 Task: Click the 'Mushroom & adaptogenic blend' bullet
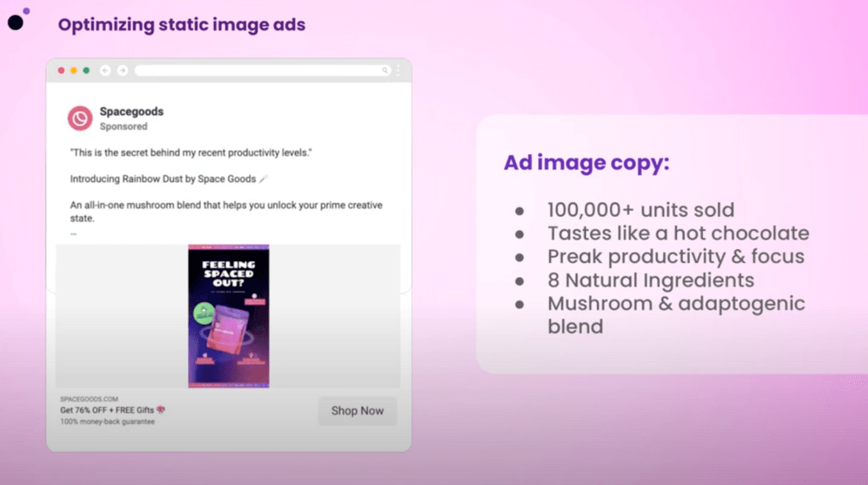(x=676, y=316)
